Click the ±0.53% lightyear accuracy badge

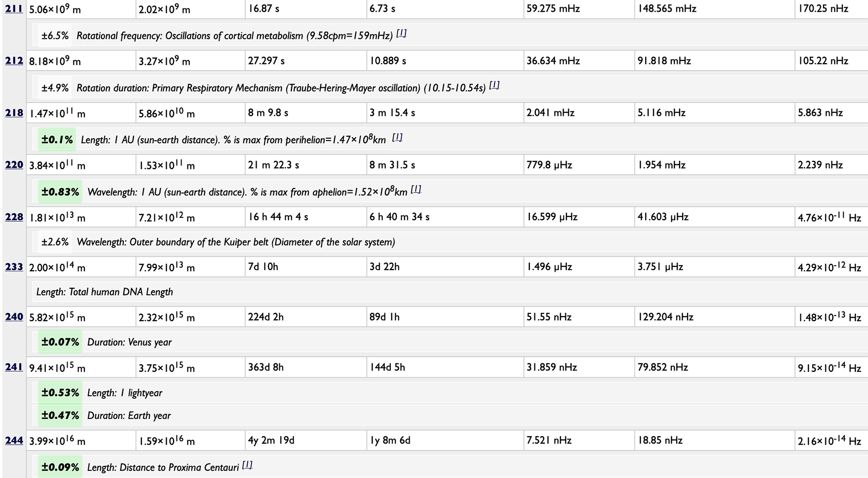(60, 393)
